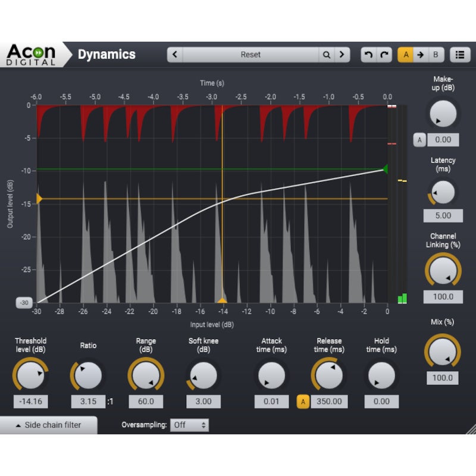Viewport: 476px width, 476px height.
Task: Edit Threshold value field -14.16
Action: coord(31,401)
